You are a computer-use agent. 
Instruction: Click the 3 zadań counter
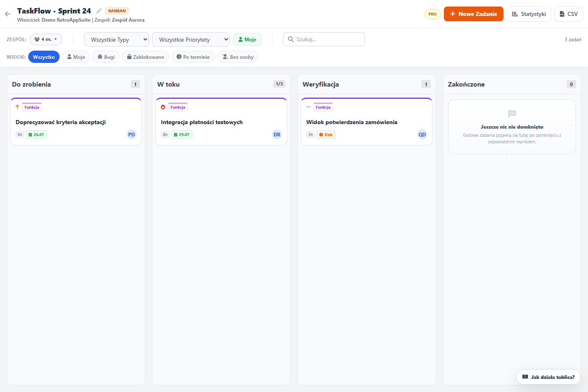coord(573,40)
